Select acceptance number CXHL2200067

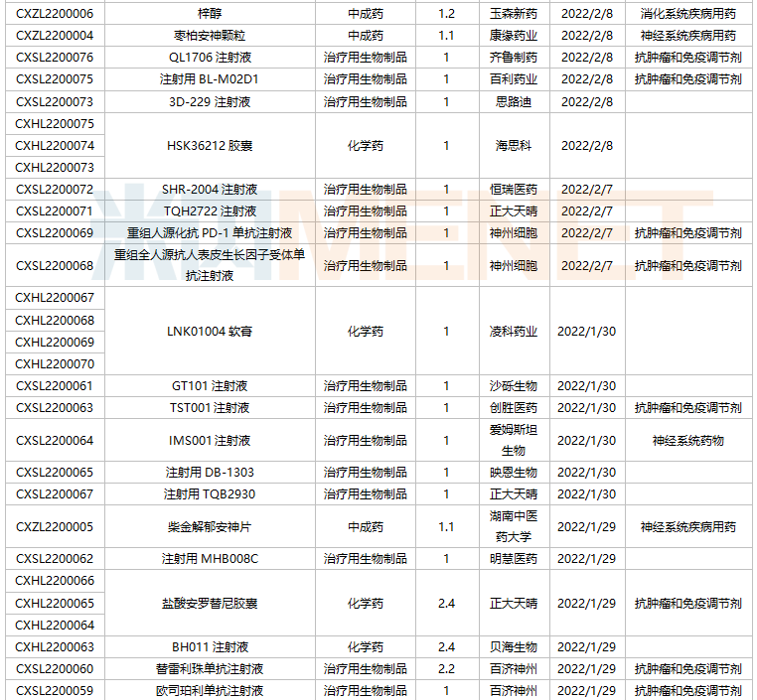point(55,298)
